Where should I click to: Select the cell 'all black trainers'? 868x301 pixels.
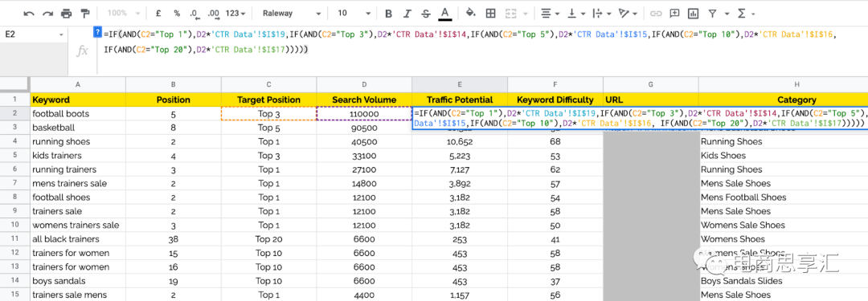[x=77, y=239]
